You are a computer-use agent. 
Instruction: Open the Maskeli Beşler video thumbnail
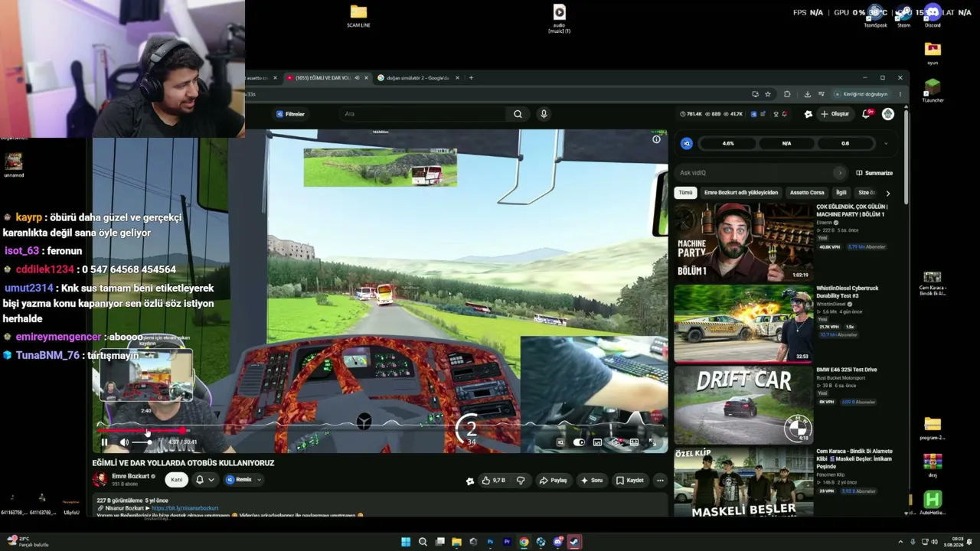click(743, 483)
